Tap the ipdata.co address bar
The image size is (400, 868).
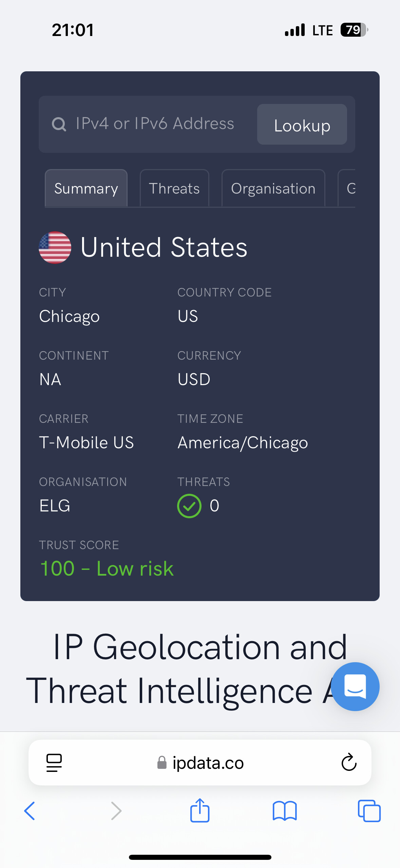point(200,762)
